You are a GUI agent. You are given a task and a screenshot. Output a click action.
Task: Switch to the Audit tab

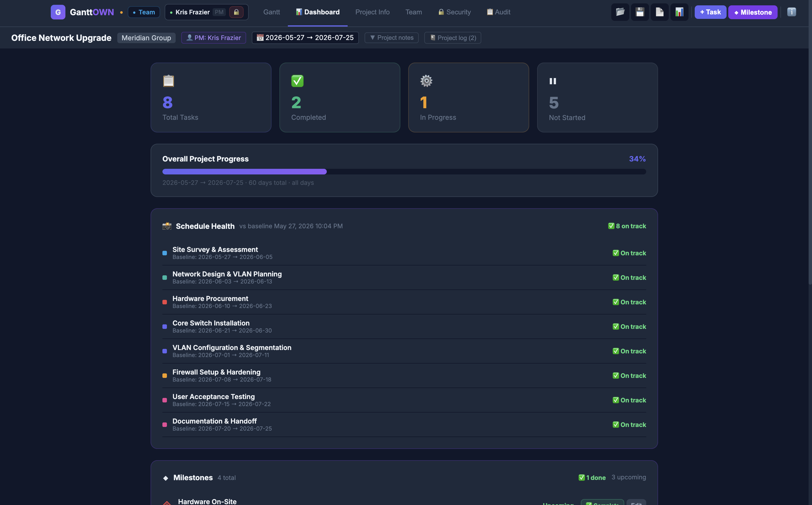coord(498,12)
